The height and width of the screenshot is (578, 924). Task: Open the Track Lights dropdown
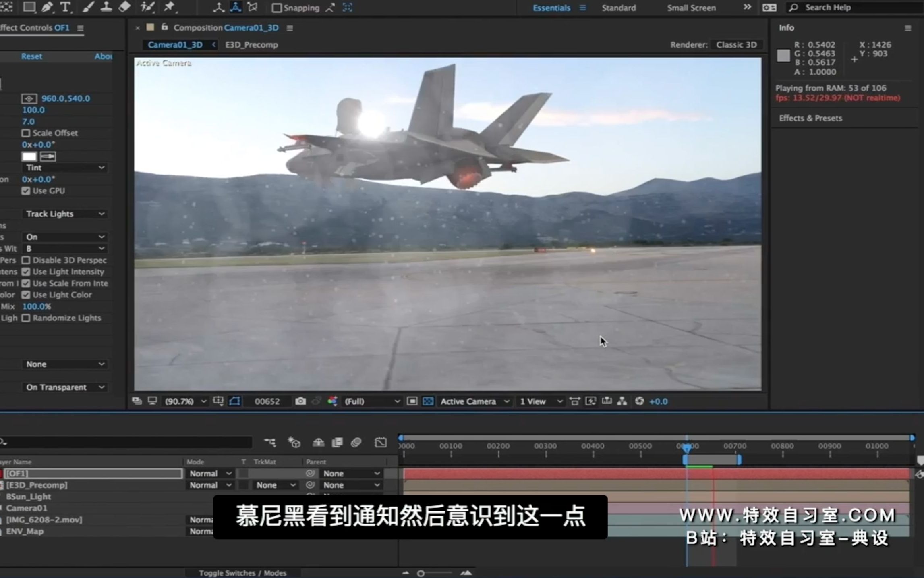click(64, 214)
